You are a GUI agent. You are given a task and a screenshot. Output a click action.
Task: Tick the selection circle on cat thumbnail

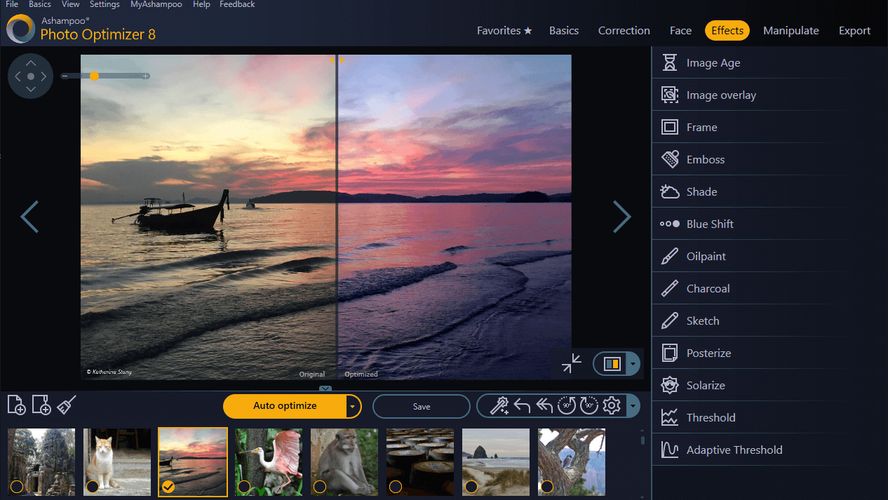click(x=92, y=487)
